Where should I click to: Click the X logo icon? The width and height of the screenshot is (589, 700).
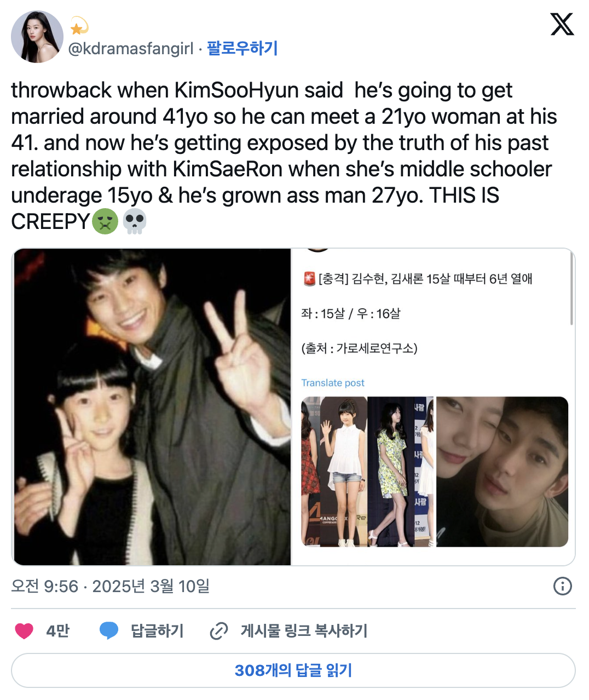pos(562,25)
